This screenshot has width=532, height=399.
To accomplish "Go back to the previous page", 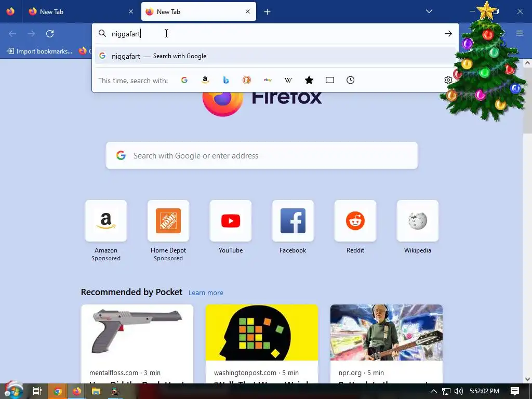I will 12,34.
